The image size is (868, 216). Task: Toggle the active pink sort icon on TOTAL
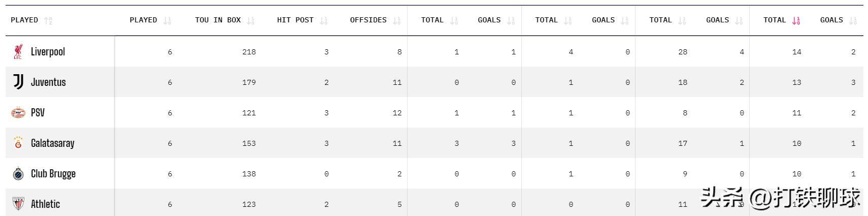(796, 20)
